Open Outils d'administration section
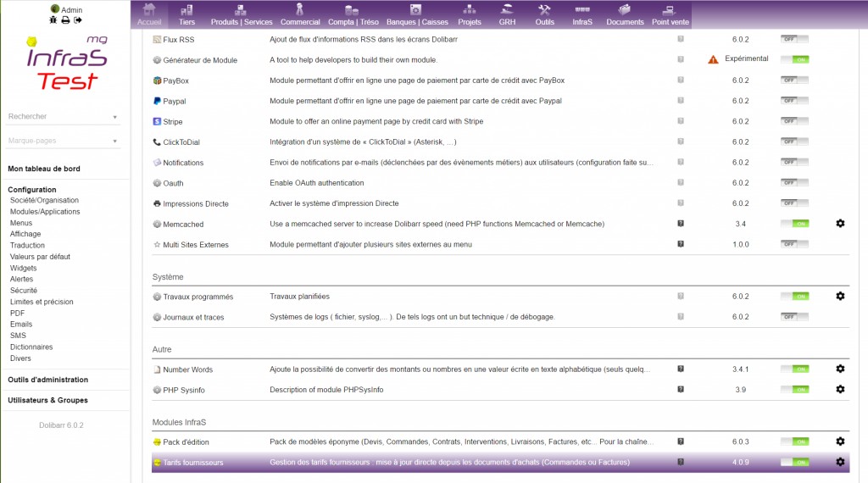The width and height of the screenshot is (868, 483). click(47, 380)
